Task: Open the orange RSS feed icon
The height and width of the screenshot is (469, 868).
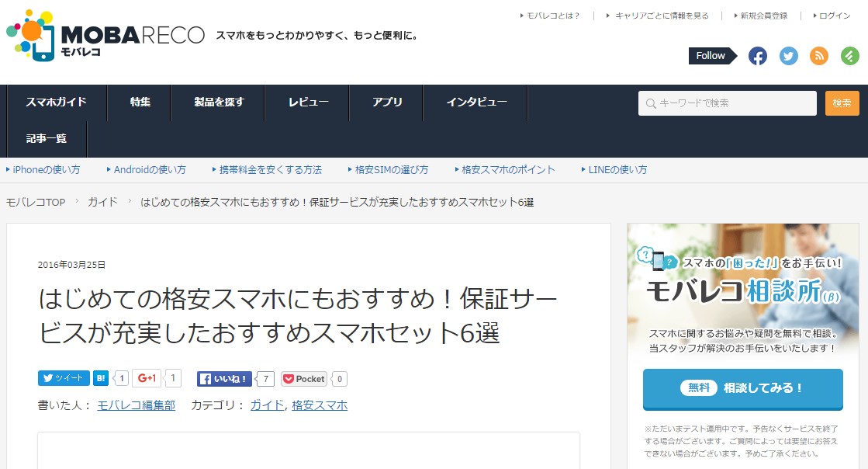Action: [819, 56]
